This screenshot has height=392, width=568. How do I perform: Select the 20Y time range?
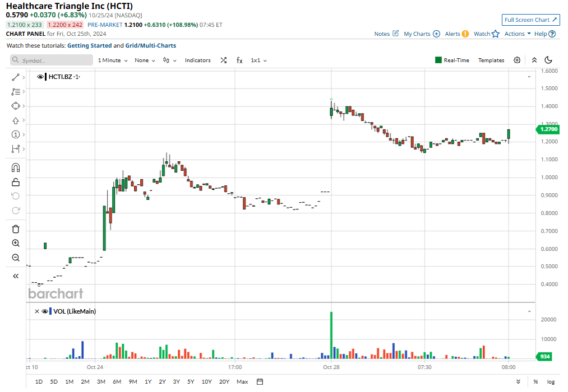224,381
